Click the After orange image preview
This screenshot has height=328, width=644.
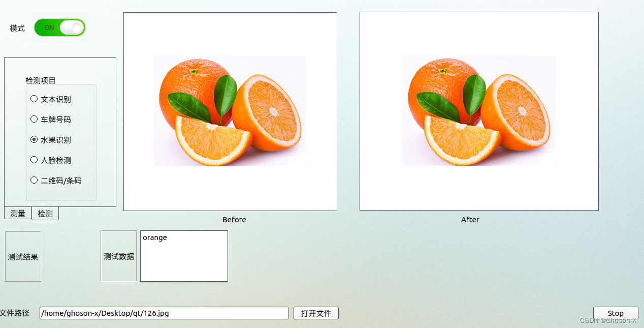click(x=478, y=110)
